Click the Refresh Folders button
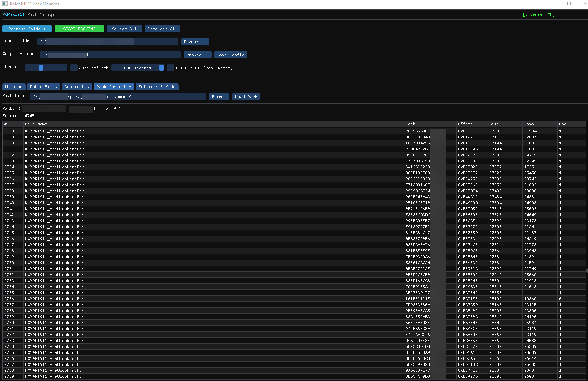Image resolution: width=588 pixels, height=381 pixels. (27, 29)
